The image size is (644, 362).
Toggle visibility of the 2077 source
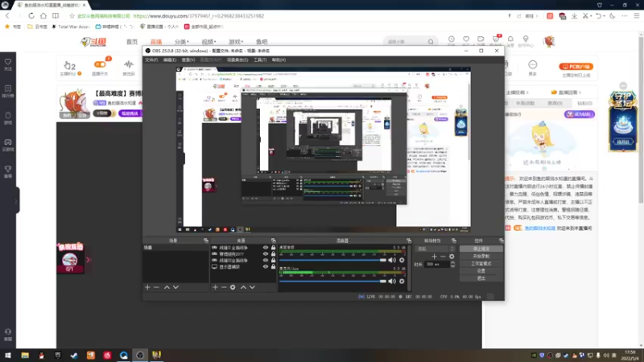[x=266, y=254]
